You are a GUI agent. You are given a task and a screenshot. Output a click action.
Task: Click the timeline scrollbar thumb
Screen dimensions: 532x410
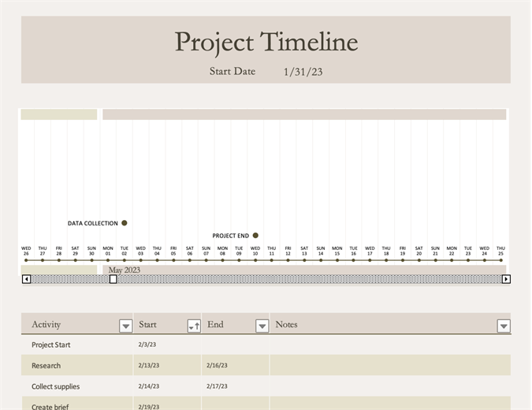(x=113, y=279)
